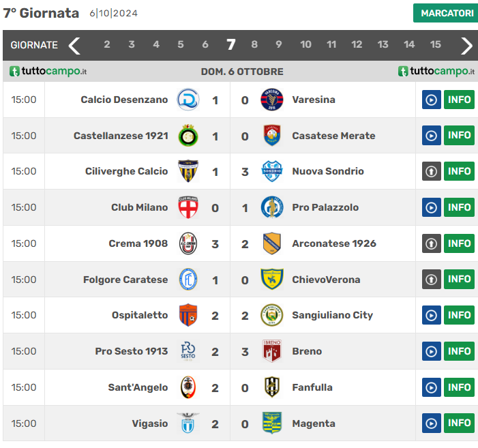Open INFO for Sant'Angelo vs Fanfulla
Image resolution: width=478 pixels, height=448 pixels.
pos(459,387)
